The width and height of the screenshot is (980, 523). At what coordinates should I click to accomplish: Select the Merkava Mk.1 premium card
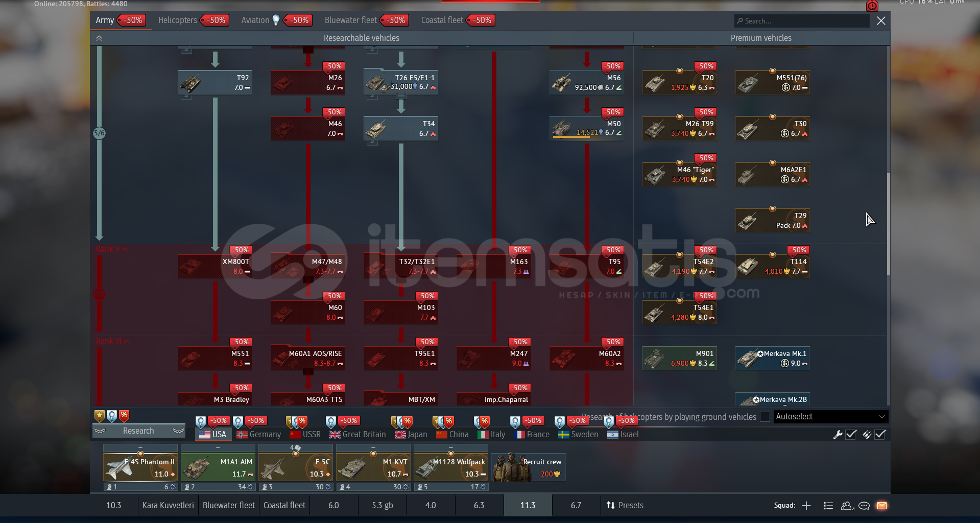(773, 358)
